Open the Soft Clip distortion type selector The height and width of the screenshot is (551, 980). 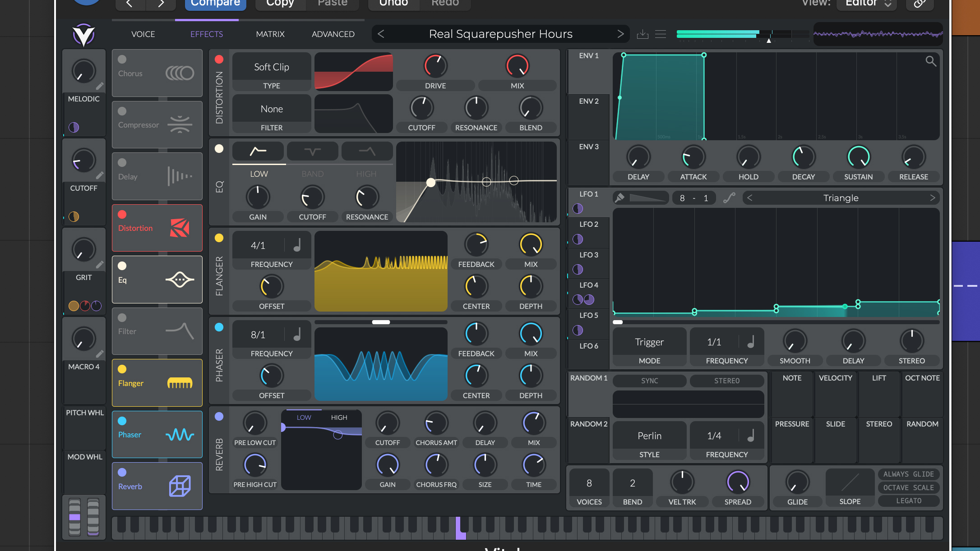tap(272, 67)
